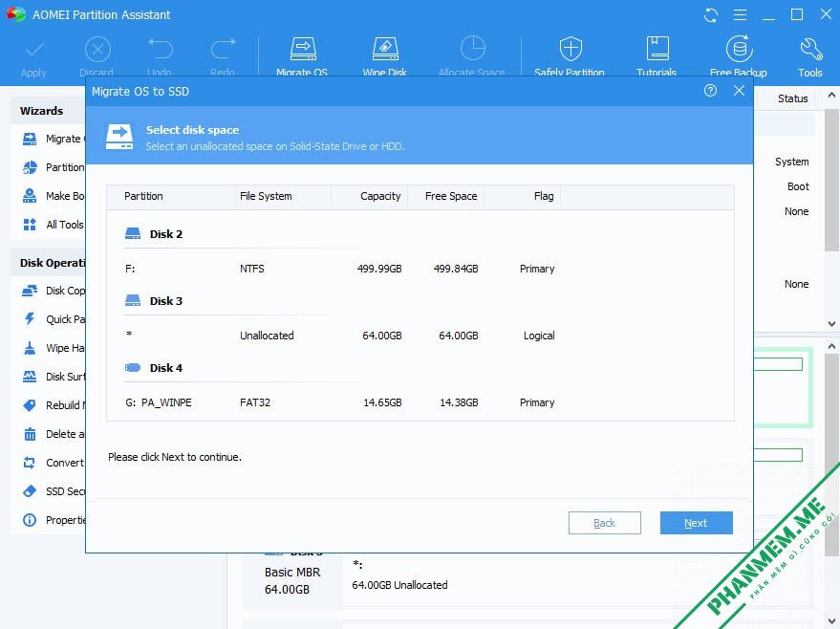The image size is (840, 629).
Task: Select the Disk 2 drive icon
Action: 132,233
